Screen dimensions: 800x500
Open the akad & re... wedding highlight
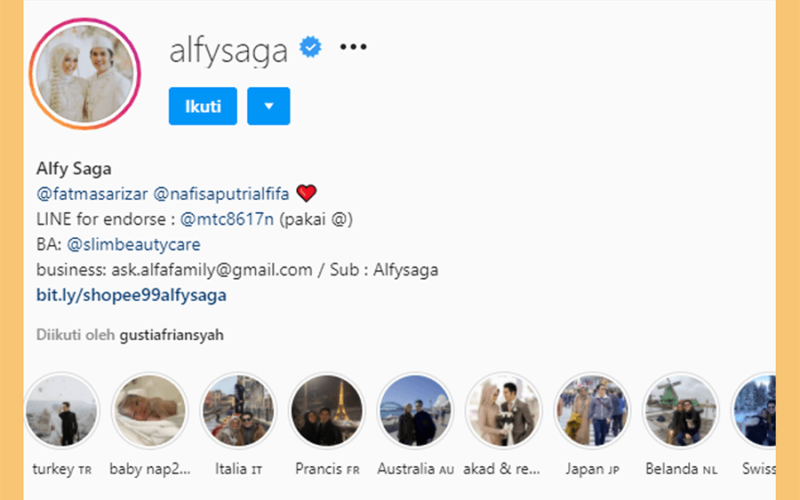[504, 410]
